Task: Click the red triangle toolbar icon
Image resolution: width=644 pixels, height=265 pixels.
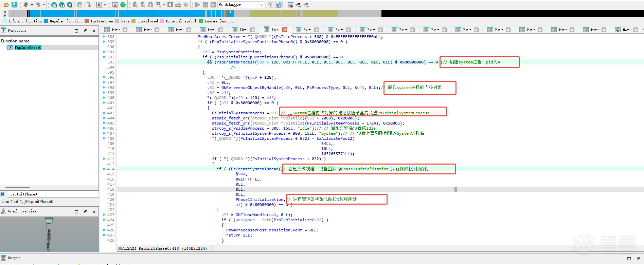Action: (115, 5)
